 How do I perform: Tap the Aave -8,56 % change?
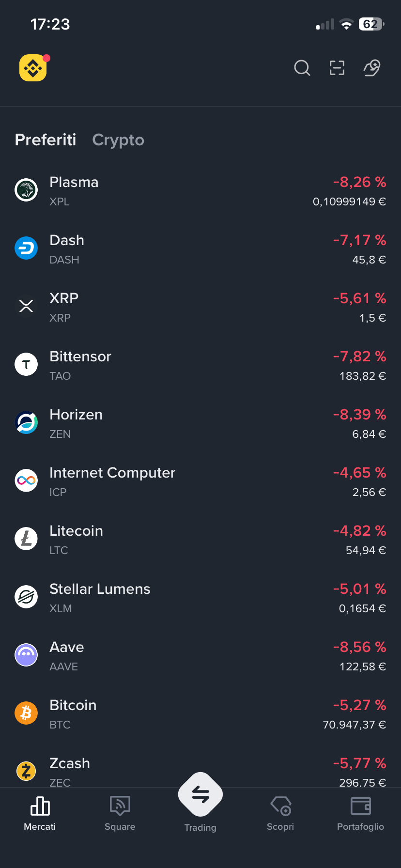pos(360,647)
